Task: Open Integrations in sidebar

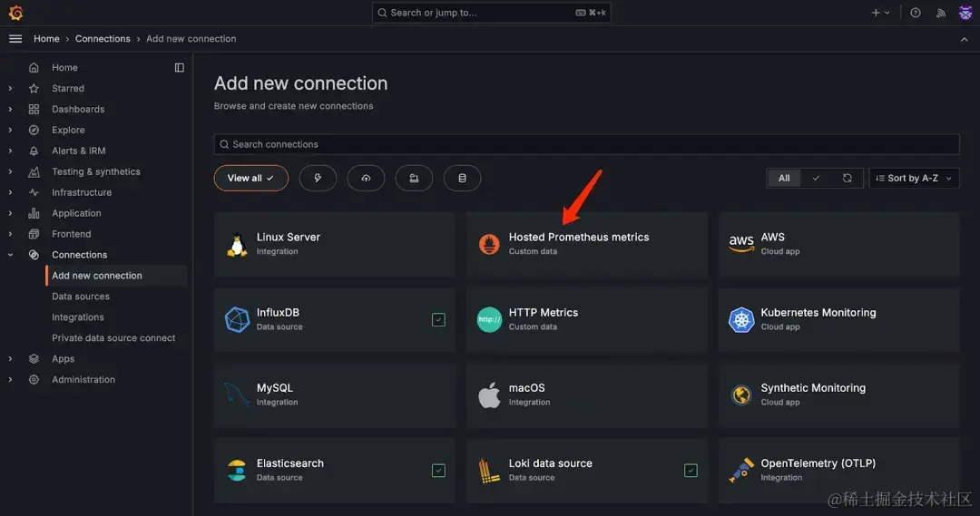Action: coord(77,317)
